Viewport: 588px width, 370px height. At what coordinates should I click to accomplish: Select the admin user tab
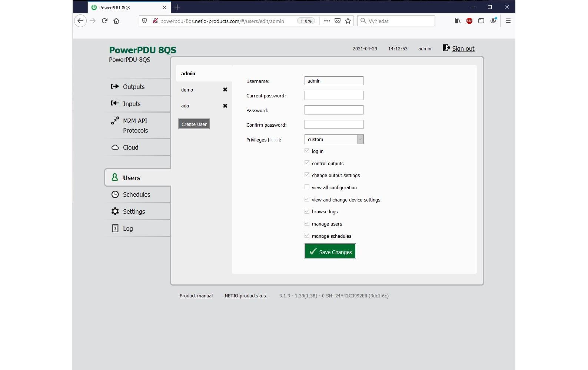click(204, 73)
